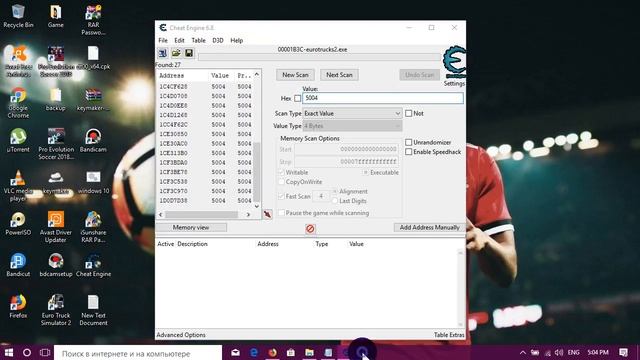Show hidden system tray icons
Screen dimensions: 640x360
(522, 352)
